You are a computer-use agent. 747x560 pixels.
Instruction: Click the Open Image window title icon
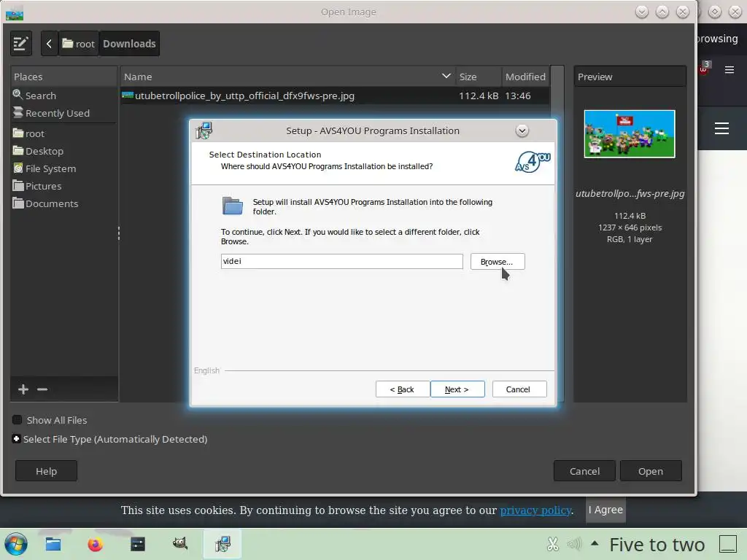(15, 13)
